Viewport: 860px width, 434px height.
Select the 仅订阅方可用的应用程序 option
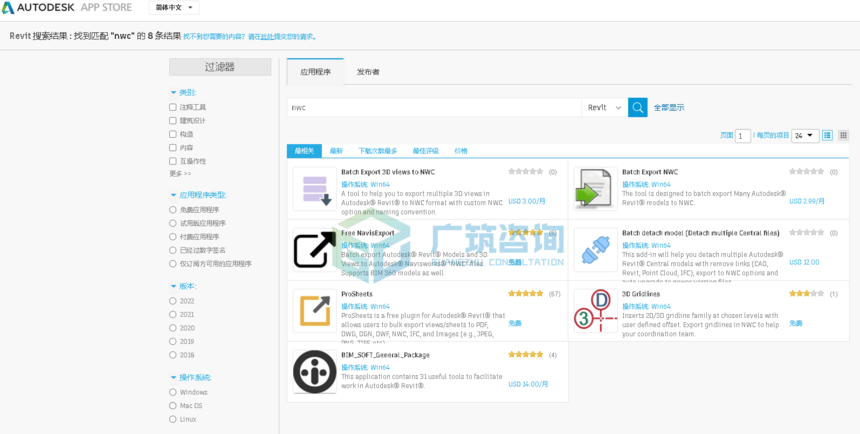coord(173,264)
